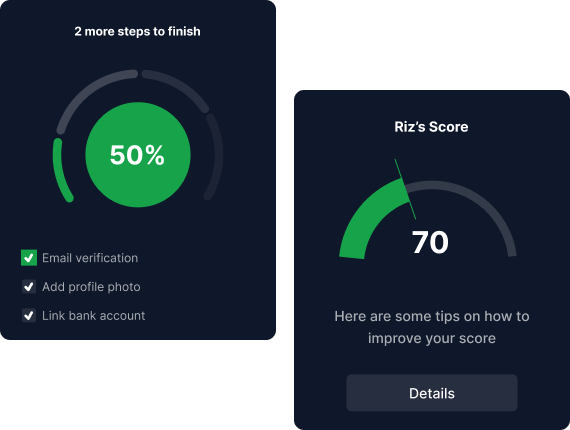Click the Riz's Score heading
Viewport: 570px width, 430px height.
(x=431, y=127)
